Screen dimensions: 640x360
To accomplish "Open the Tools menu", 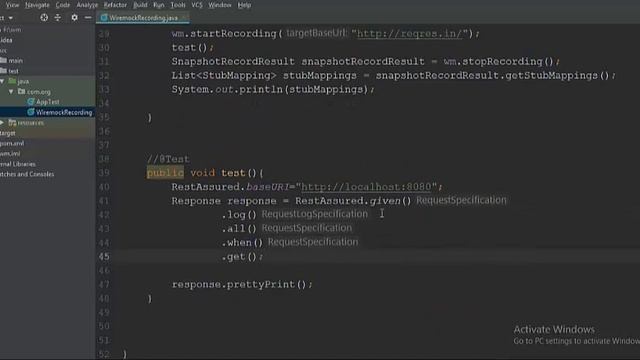I will tap(178, 5).
